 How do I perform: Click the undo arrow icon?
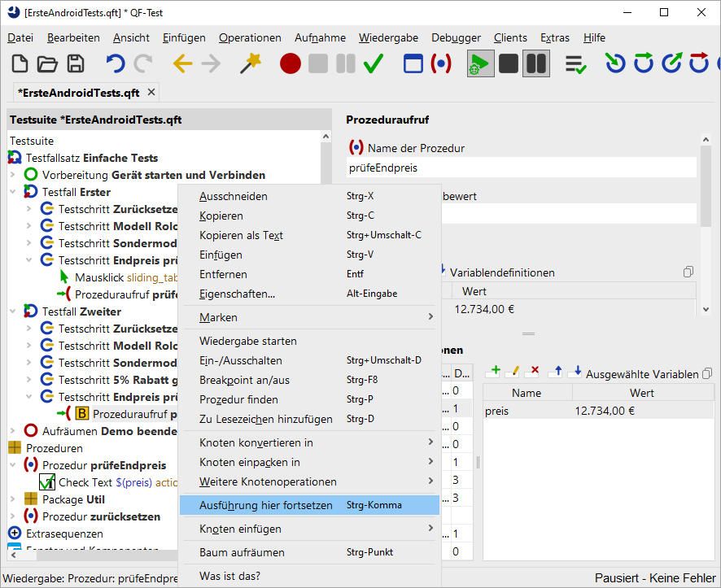coord(116,63)
